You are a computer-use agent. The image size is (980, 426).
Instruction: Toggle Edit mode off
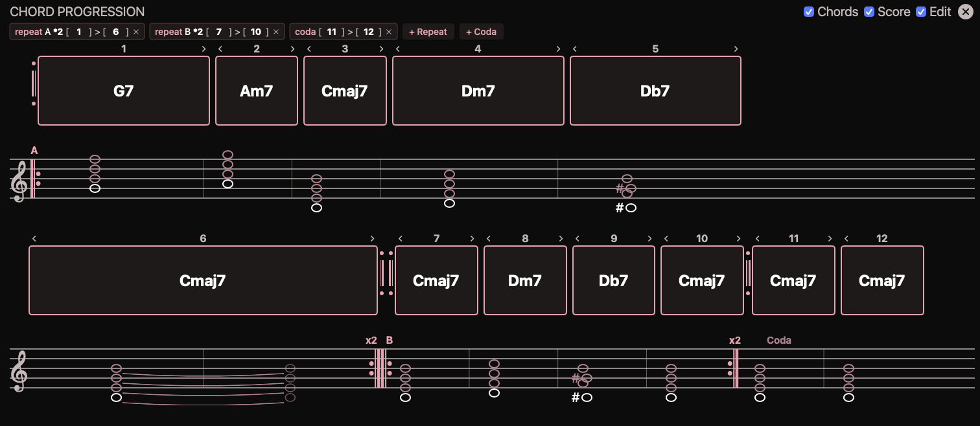[921, 12]
